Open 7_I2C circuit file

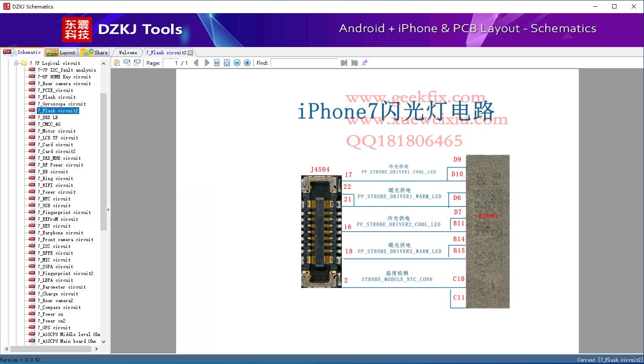point(54,246)
